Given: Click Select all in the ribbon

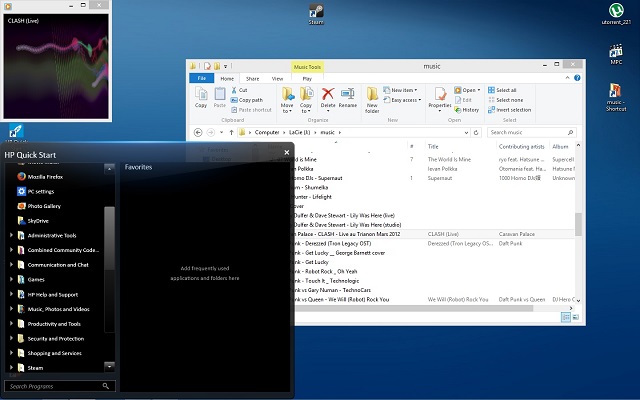Looking at the screenshot, I should pyautogui.click(x=502, y=90).
